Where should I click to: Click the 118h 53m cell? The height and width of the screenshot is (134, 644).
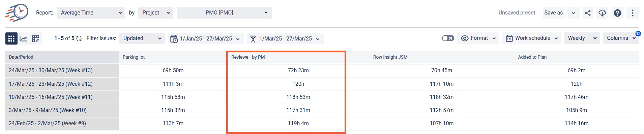coord(298,97)
